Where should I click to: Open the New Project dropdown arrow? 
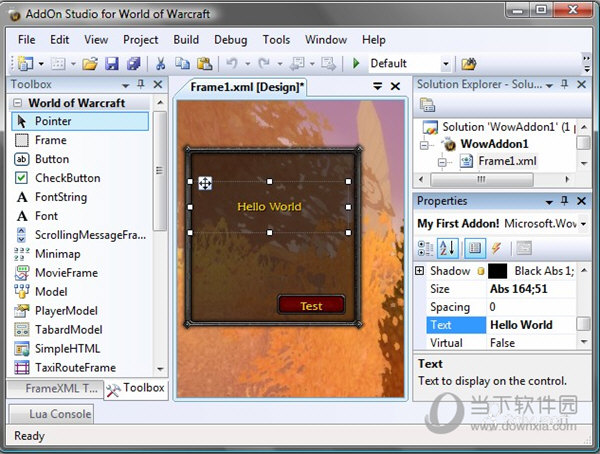pos(41,64)
